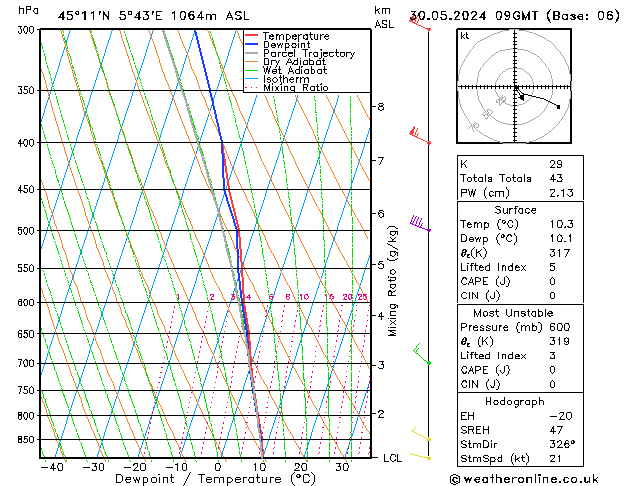This screenshot has height=486, width=629.
Task: Click the green wind barb at 700 hPa
Action: pos(422,354)
